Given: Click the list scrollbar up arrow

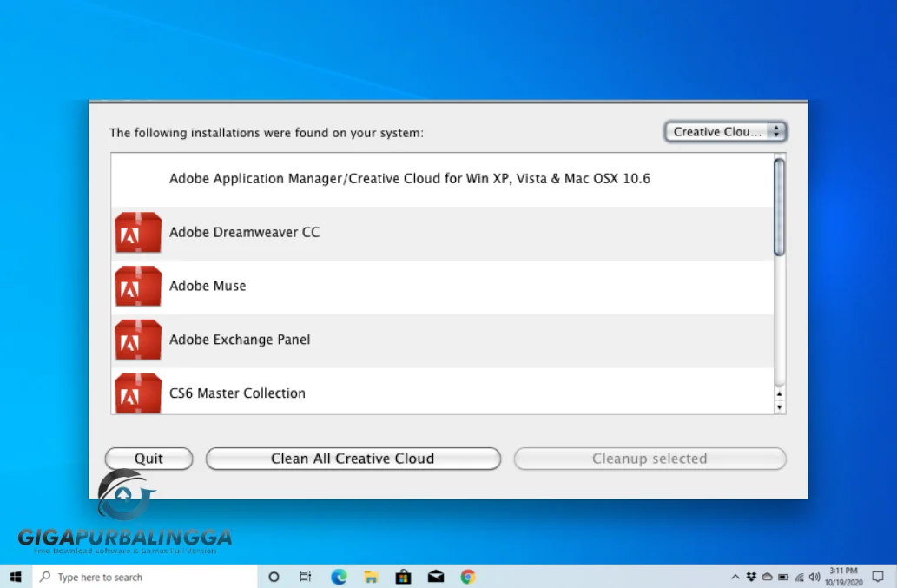Looking at the screenshot, I should coord(779,393).
